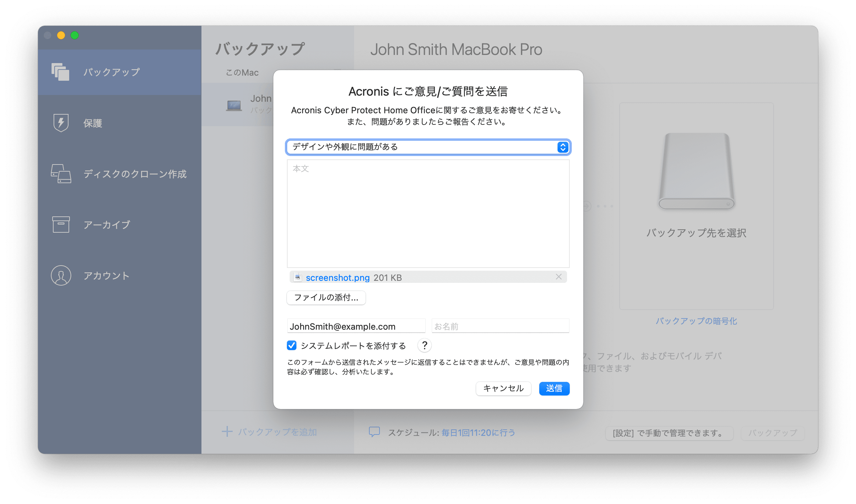Click バックアップの暗号化 link
Viewport: 856px width, 504px height.
[696, 321]
